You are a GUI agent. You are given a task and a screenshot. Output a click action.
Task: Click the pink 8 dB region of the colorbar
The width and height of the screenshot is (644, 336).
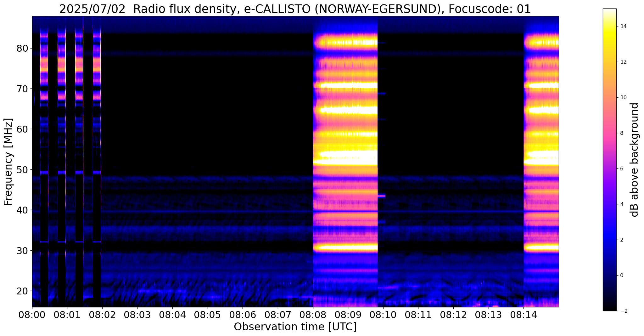click(x=609, y=133)
